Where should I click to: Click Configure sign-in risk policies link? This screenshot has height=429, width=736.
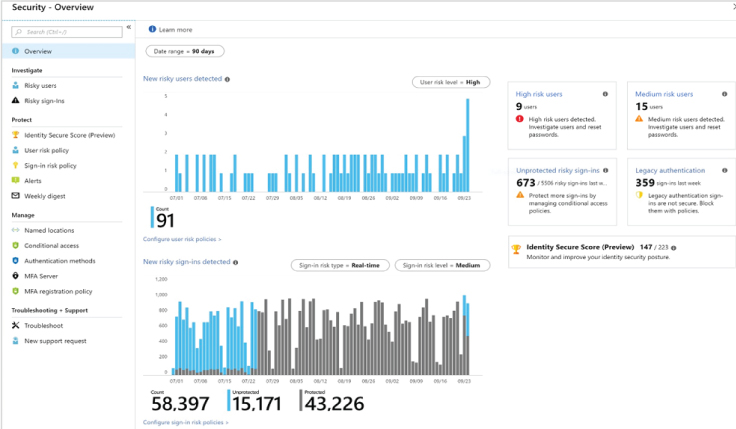tap(185, 423)
